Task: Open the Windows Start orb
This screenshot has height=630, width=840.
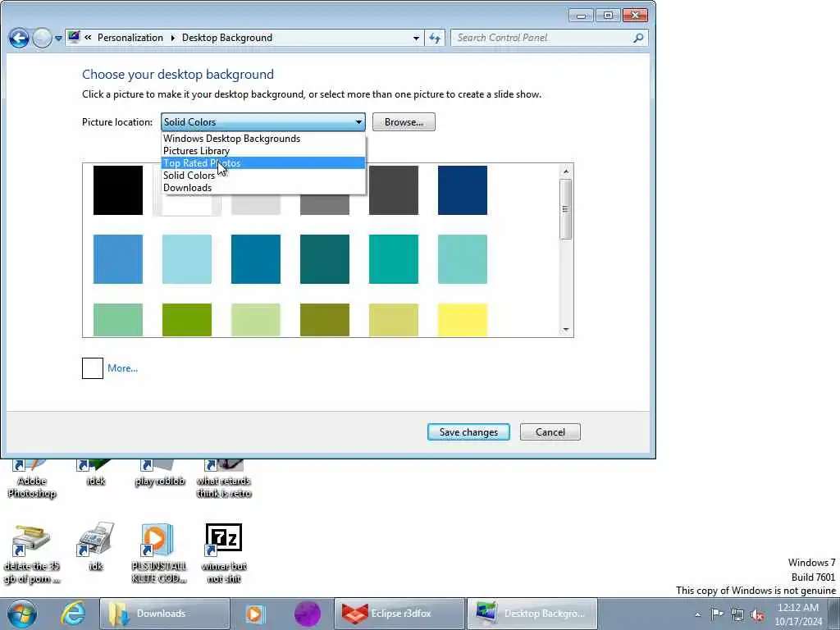Action: tap(22, 614)
